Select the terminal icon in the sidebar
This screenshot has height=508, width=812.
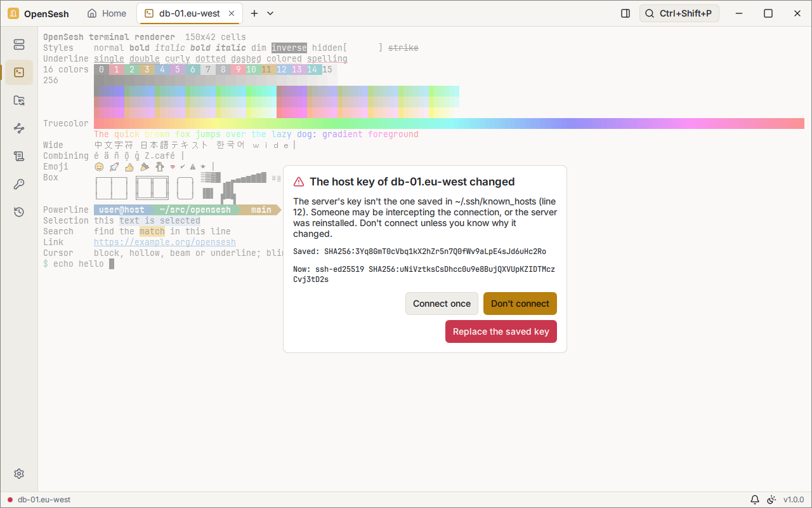19,72
